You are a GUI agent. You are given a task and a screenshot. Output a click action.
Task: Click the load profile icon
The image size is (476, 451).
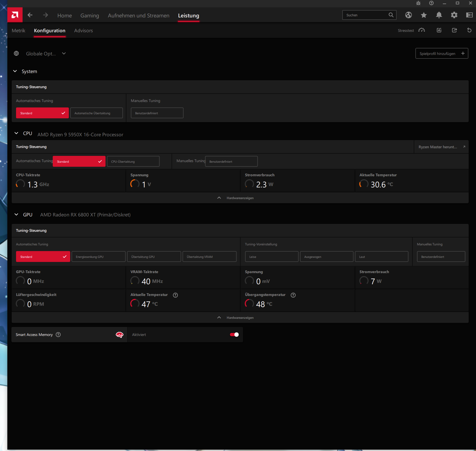(439, 30)
